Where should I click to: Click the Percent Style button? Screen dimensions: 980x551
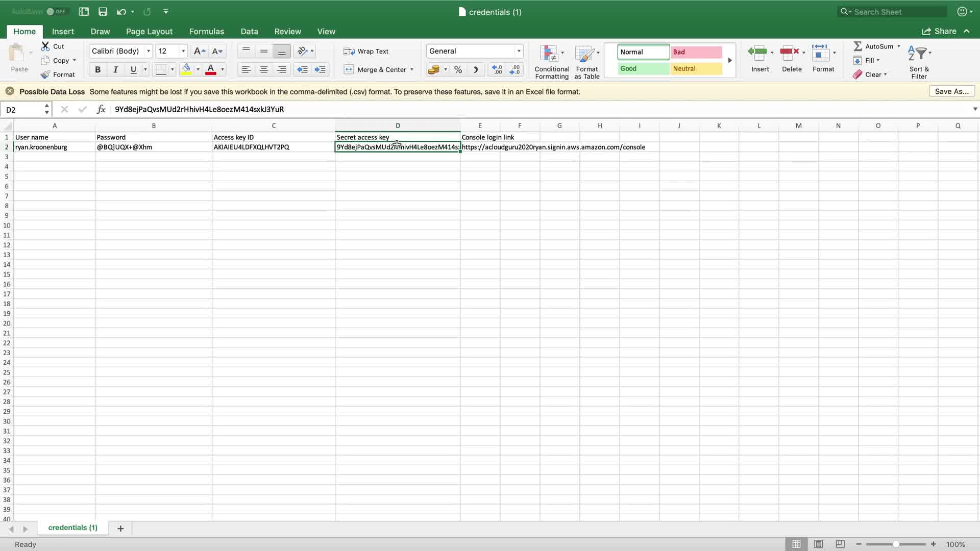[x=458, y=69]
